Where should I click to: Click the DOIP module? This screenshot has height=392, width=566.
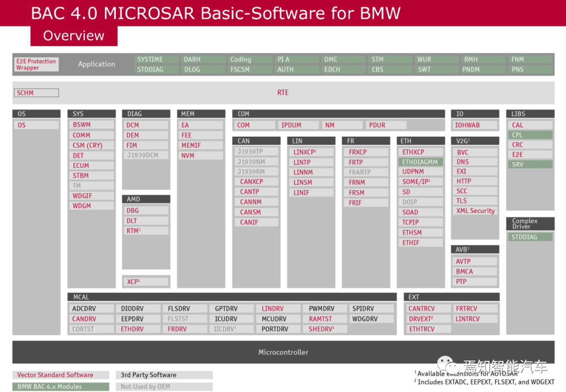point(421,202)
